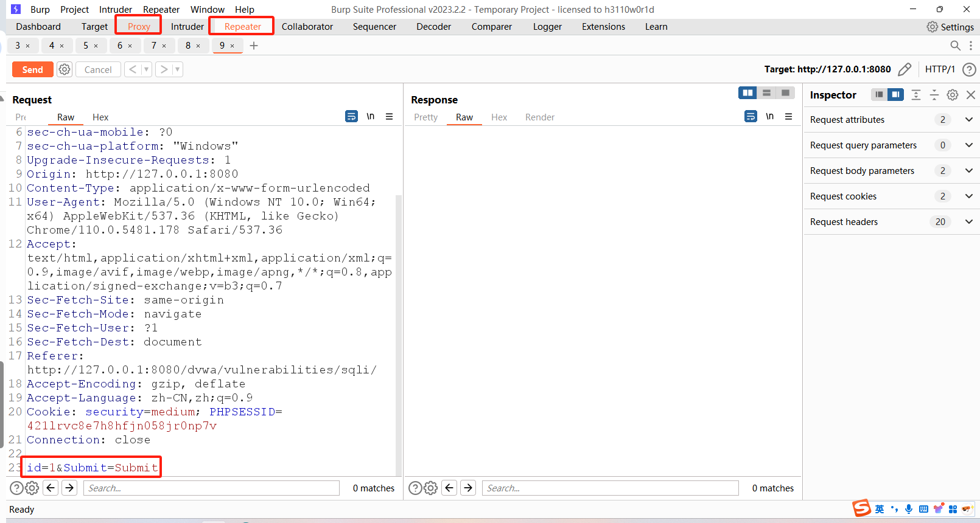Image resolution: width=980 pixels, height=523 pixels.
Task: Dock the Inspector panel to the left
Action: pos(879,94)
